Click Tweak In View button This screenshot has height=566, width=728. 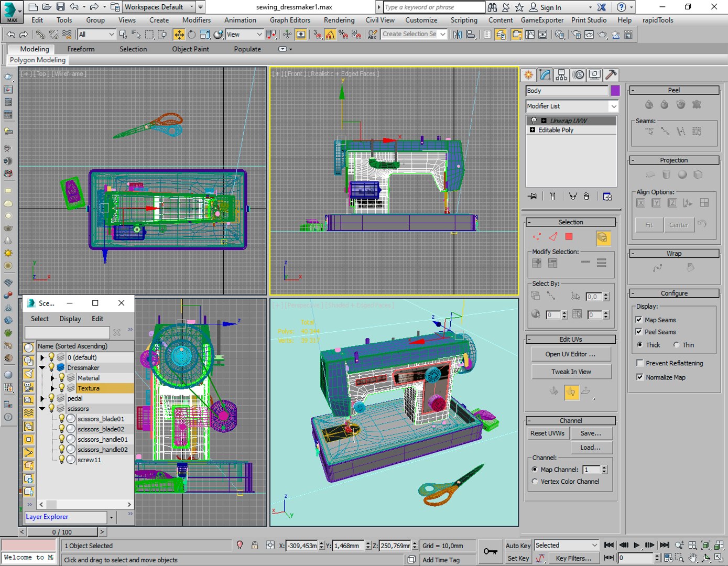click(x=571, y=372)
